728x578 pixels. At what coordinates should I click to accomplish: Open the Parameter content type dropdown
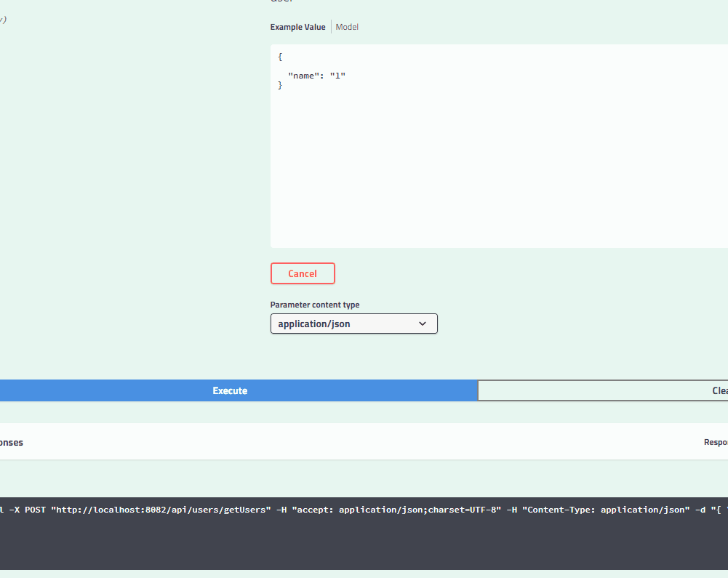point(353,324)
